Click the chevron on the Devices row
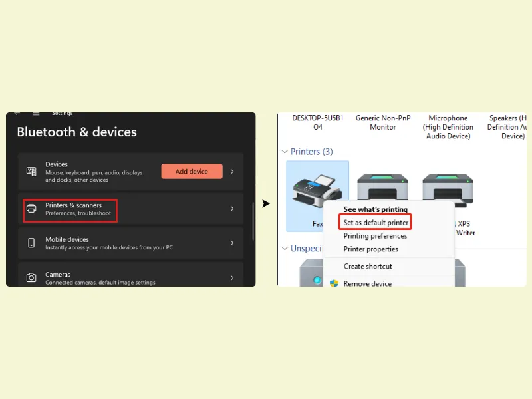 tap(231, 172)
